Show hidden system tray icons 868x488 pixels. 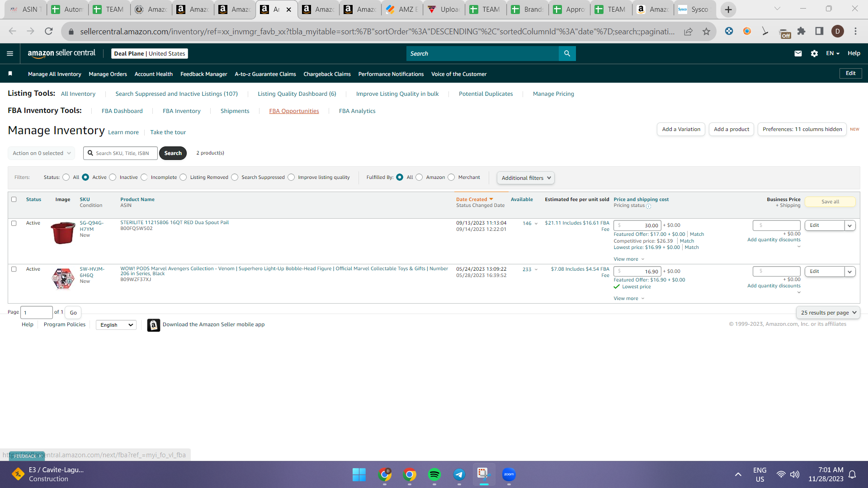click(x=738, y=474)
